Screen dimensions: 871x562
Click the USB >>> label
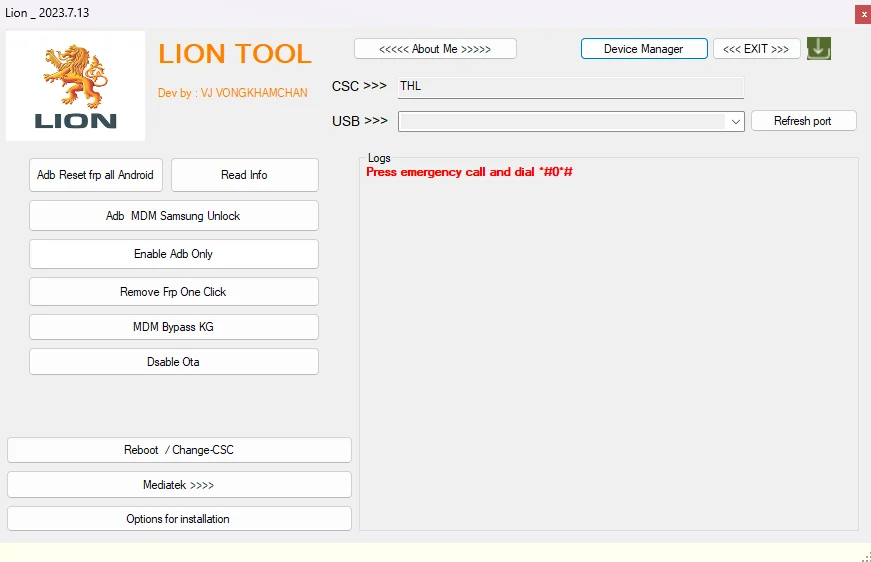pos(359,121)
